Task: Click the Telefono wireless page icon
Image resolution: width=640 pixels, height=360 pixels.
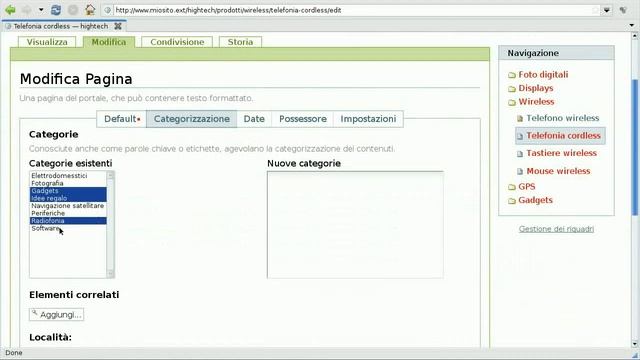Action: tap(520, 119)
